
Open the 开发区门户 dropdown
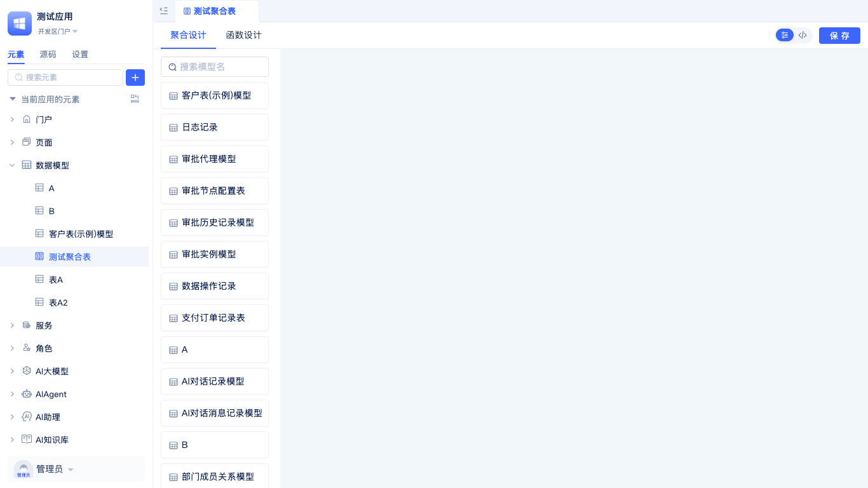(57, 31)
